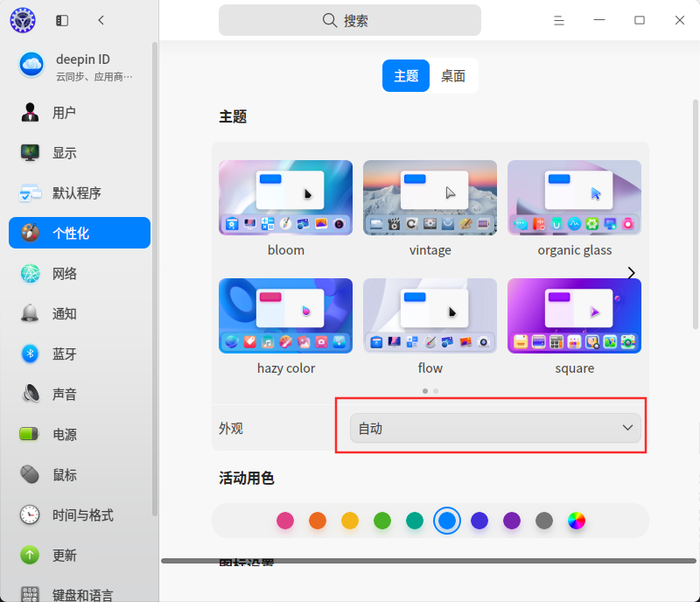Pick the purple accent color
Screen dimensions: 700x602
[x=512, y=521]
